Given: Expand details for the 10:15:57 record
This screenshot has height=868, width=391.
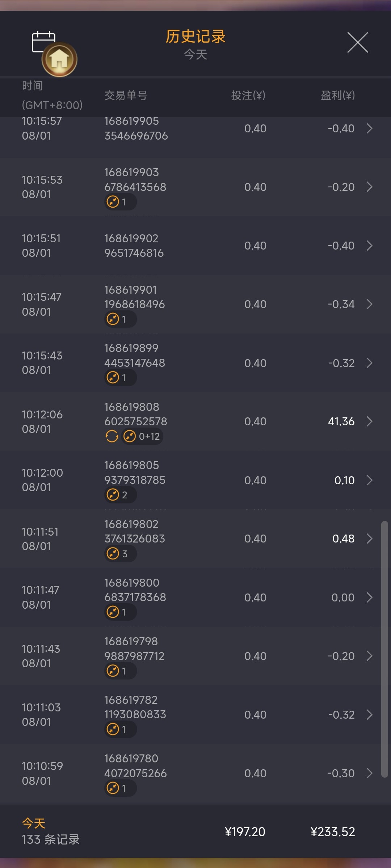Looking at the screenshot, I should [x=369, y=128].
